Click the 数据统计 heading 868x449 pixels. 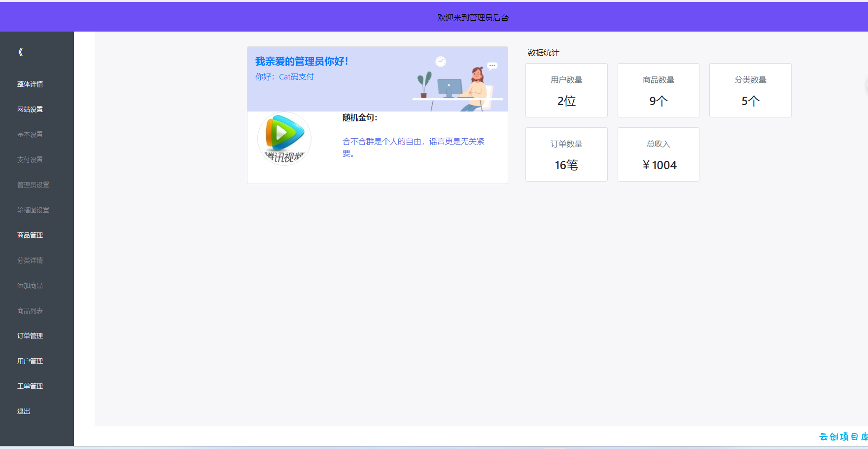[x=543, y=53]
